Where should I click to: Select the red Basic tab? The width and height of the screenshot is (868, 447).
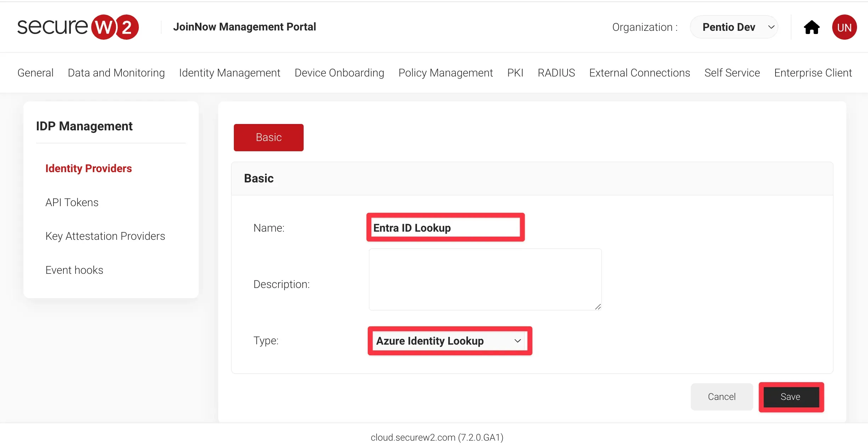[269, 137]
